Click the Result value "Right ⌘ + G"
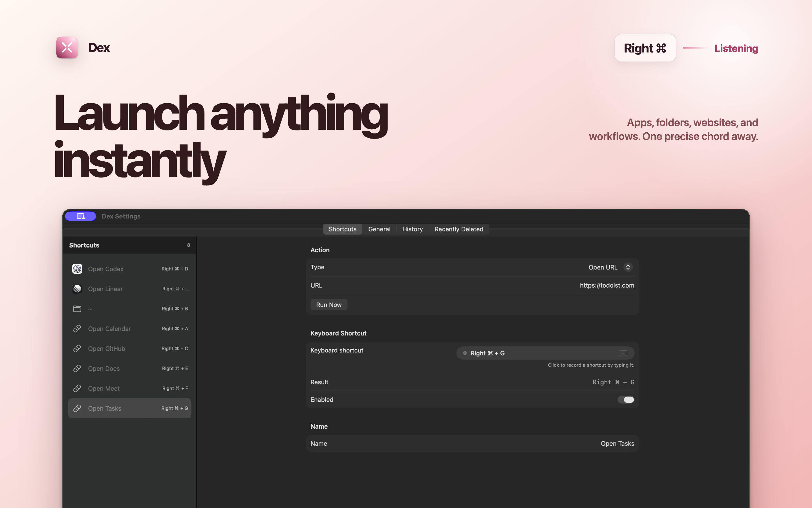Image resolution: width=812 pixels, height=508 pixels. (x=613, y=382)
